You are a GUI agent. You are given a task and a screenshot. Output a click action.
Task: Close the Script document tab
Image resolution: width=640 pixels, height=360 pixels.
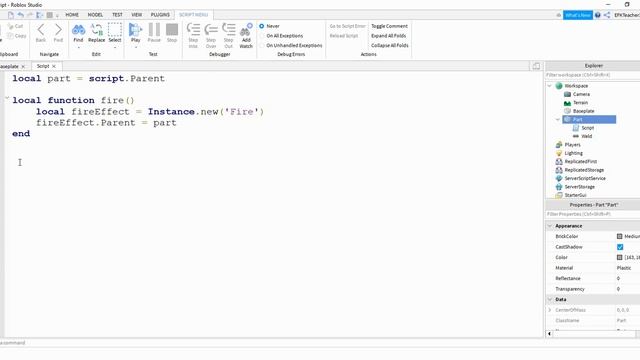point(54,66)
